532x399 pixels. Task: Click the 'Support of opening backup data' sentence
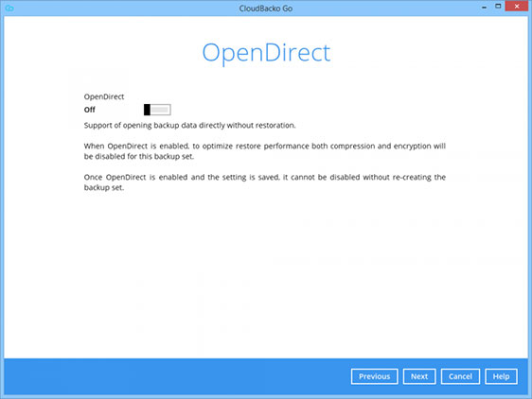(x=189, y=126)
